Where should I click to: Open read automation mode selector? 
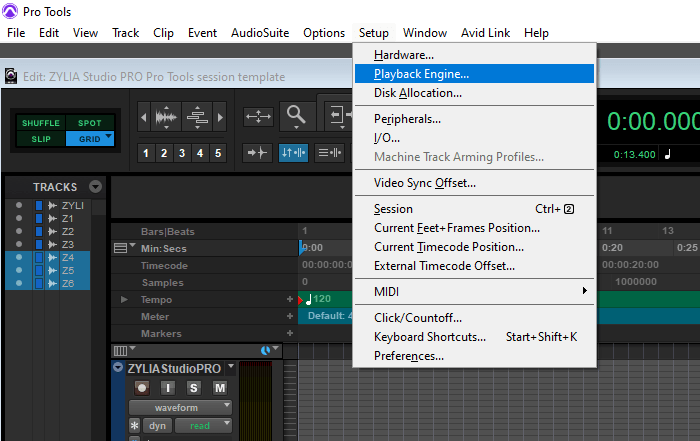203,426
